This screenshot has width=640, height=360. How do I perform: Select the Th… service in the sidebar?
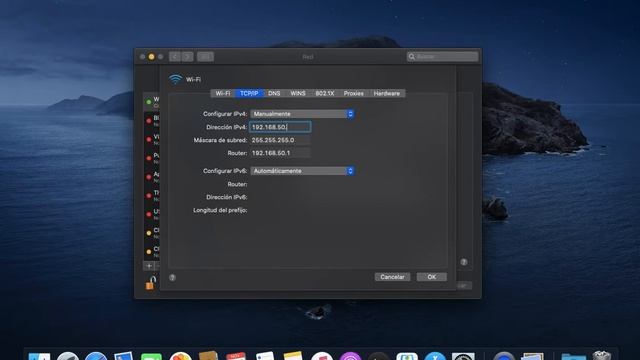pyautogui.click(x=152, y=196)
